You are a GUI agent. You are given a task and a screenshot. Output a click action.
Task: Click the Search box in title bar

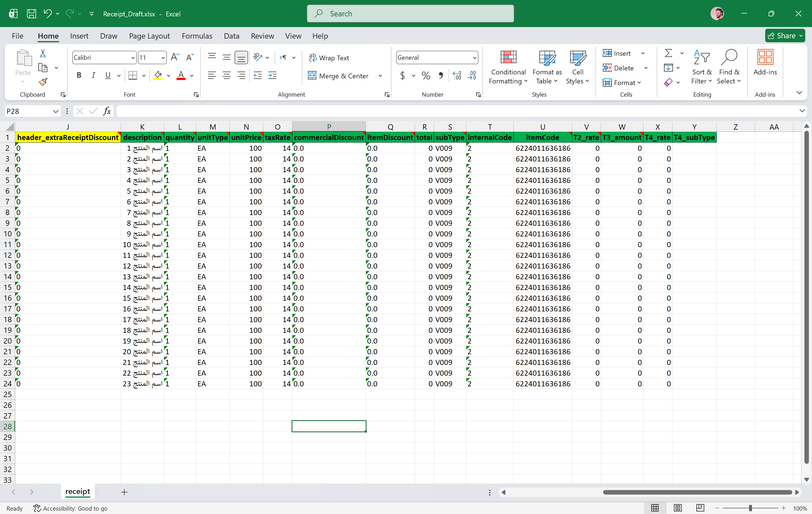tap(410, 14)
